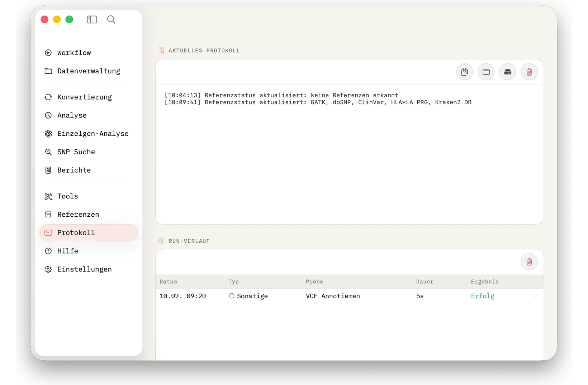588x385 pixels.
Task: Show the Berichte section
Action: pyautogui.click(x=88, y=170)
